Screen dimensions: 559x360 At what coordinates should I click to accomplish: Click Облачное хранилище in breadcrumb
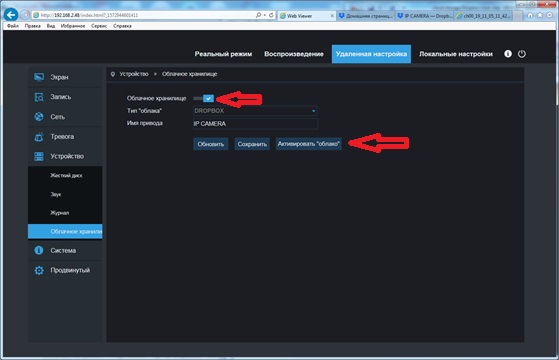[189, 74]
